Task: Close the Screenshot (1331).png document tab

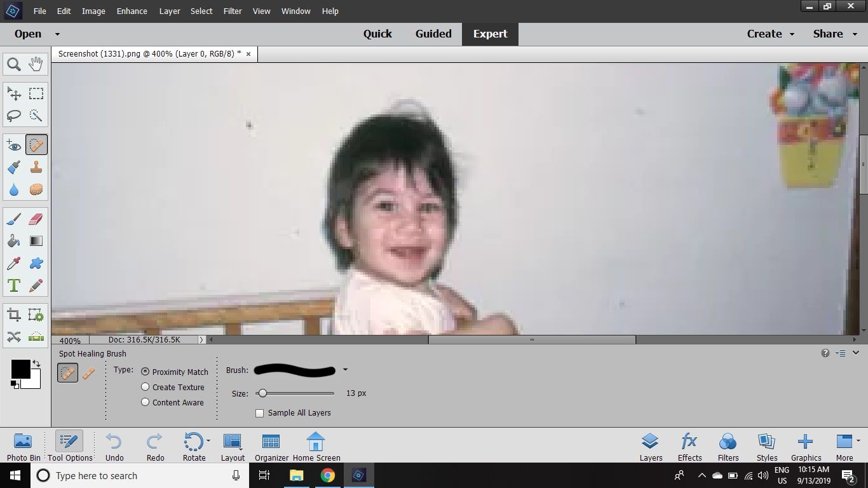Action: point(248,54)
